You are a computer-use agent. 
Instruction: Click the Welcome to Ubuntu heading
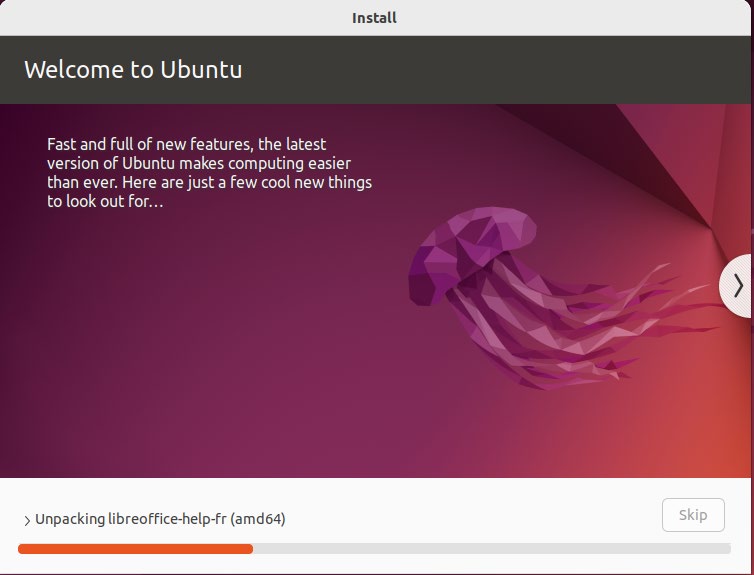[x=133, y=70]
